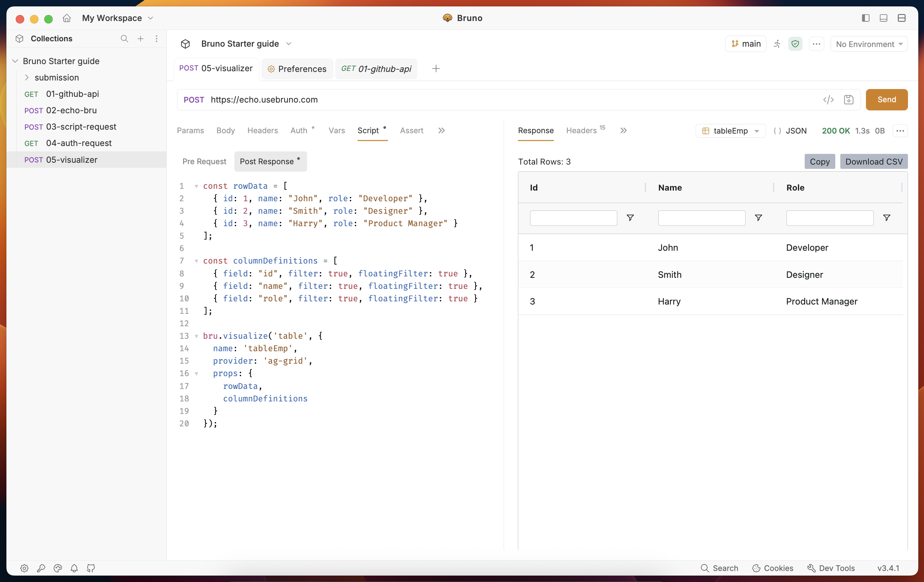Save the request using the disk icon

(849, 100)
